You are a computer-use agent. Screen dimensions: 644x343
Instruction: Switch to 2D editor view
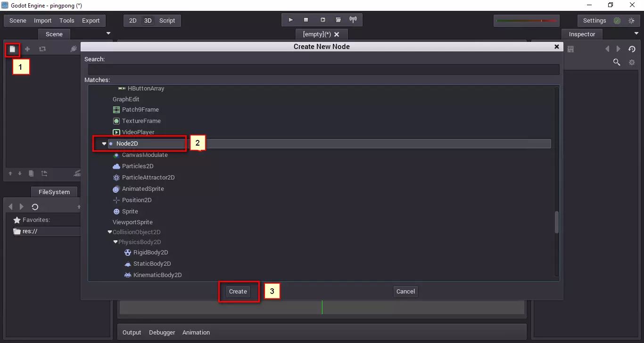pos(133,21)
